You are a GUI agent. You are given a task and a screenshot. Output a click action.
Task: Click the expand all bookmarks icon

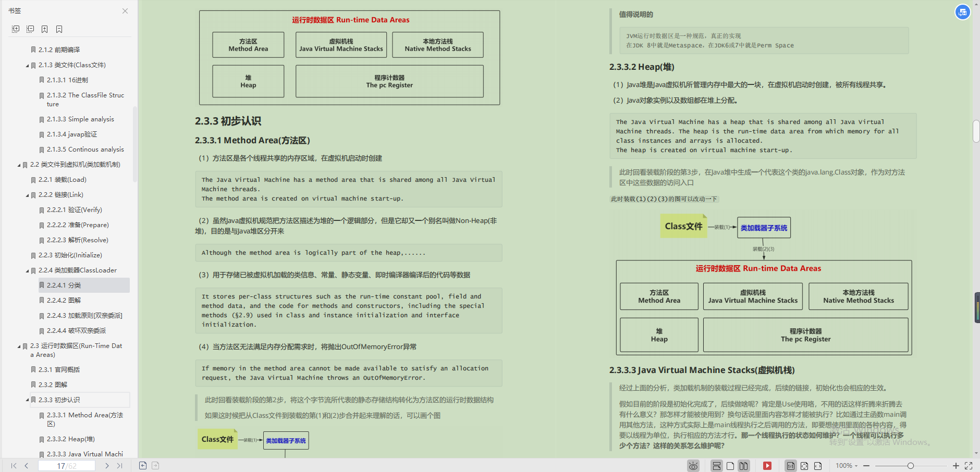coord(16,29)
